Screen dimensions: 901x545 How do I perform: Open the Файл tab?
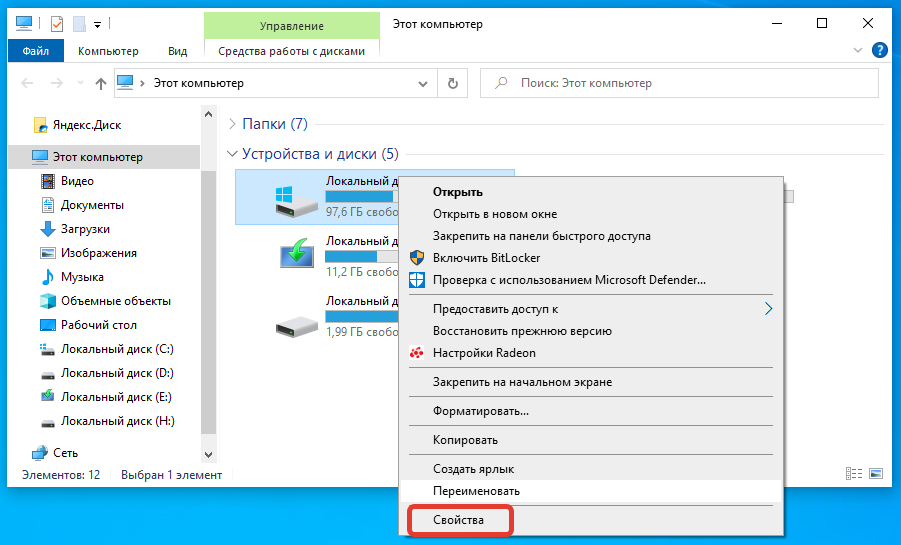[x=36, y=51]
